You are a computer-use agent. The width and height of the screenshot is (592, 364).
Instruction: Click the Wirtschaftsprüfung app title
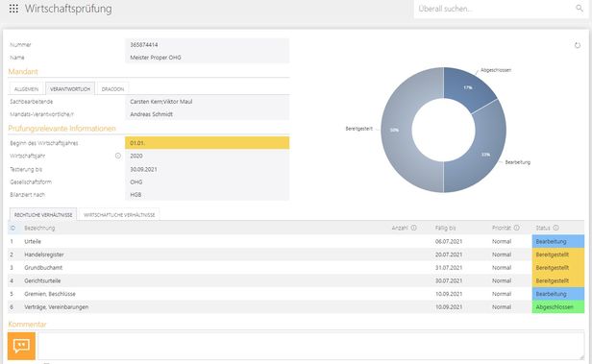[x=68, y=9]
